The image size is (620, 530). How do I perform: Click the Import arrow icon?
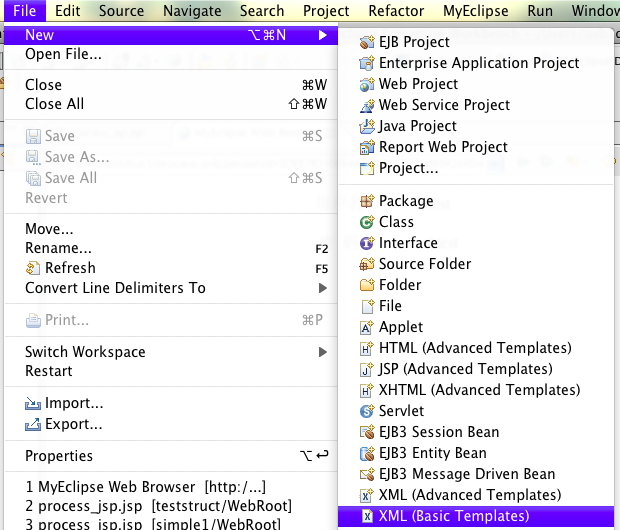33,403
